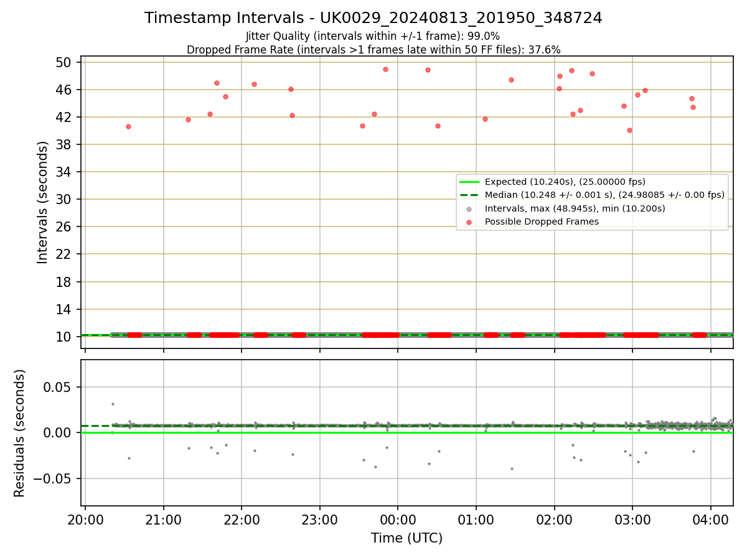Click the solid green line sample in the legend

(469, 182)
